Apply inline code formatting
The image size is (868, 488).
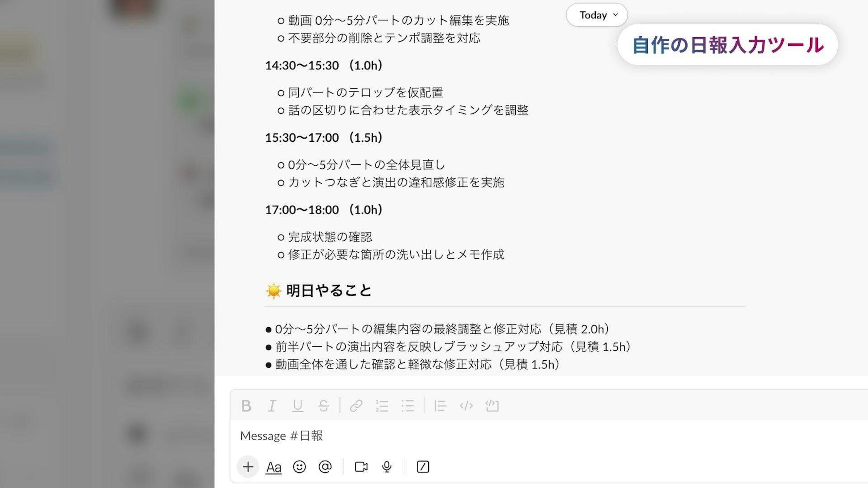click(466, 406)
